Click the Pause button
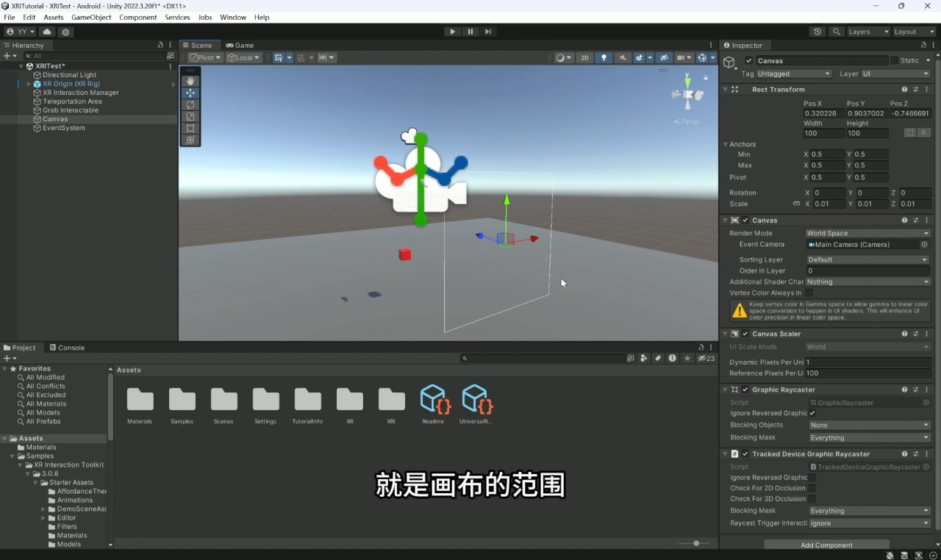Screen dimensions: 941x560 coord(470,32)
